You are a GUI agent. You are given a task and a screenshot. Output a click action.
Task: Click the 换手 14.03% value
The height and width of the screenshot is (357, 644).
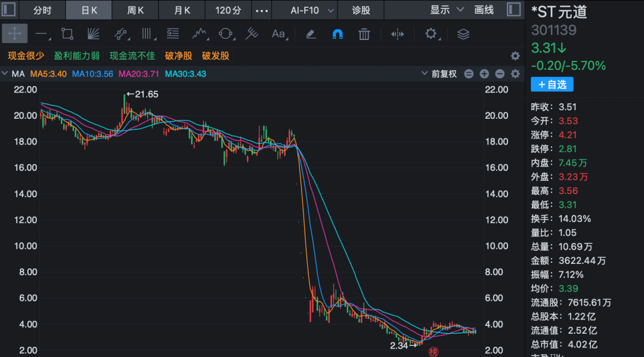pyautogui.click(x=575, y=219)
